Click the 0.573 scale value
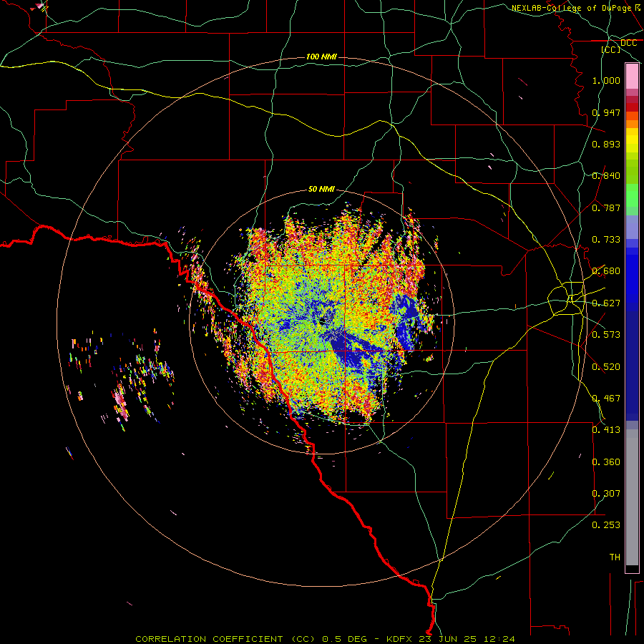644x644 pixels. tap(606, 335)
